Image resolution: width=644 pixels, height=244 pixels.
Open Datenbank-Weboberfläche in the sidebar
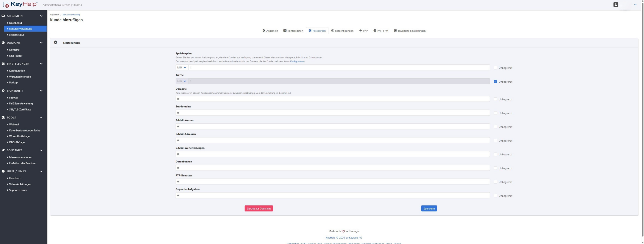(25, 130)
